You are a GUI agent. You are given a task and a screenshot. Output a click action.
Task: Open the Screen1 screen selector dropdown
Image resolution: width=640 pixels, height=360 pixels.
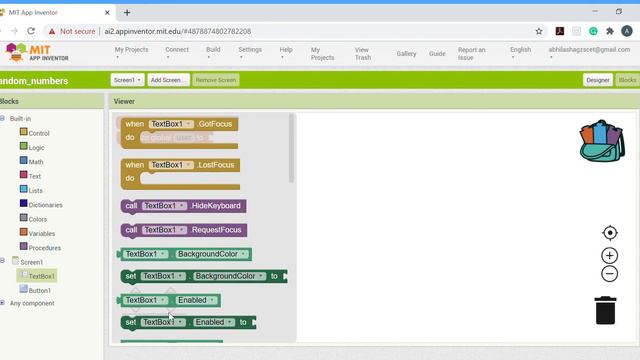tap(127, 80)
